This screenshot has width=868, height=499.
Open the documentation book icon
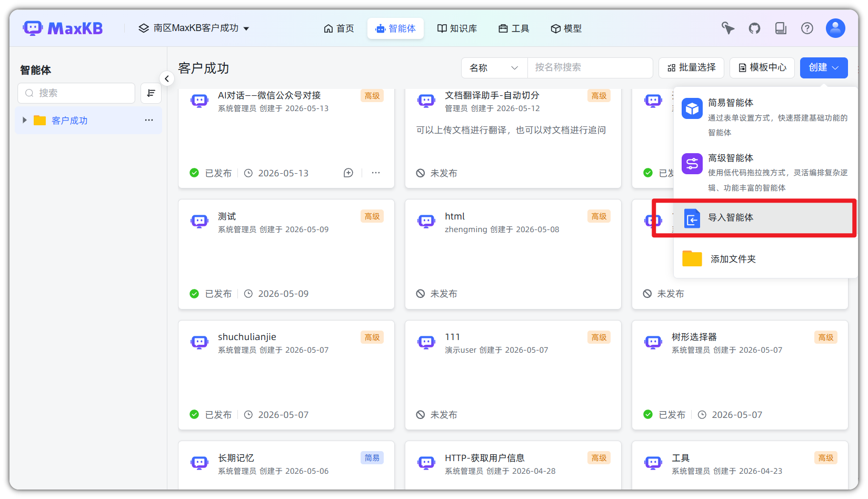click(x=781, y=28)
